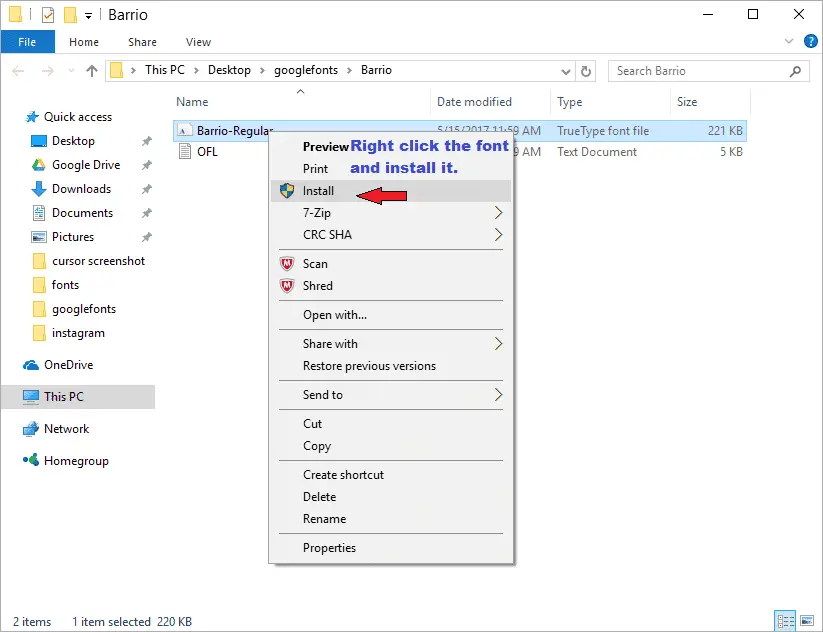
Task: Open Pictures in the navigation pane
Action: coord(73,237)
